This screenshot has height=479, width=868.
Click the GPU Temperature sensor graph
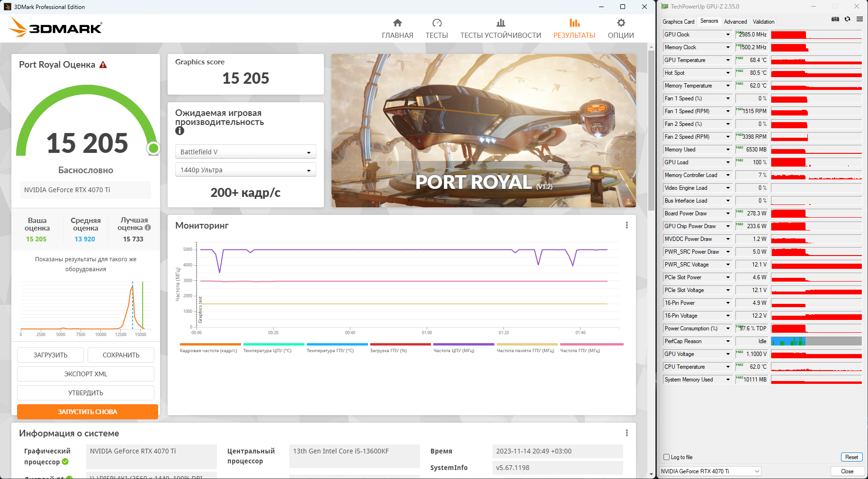coord(816,60)
